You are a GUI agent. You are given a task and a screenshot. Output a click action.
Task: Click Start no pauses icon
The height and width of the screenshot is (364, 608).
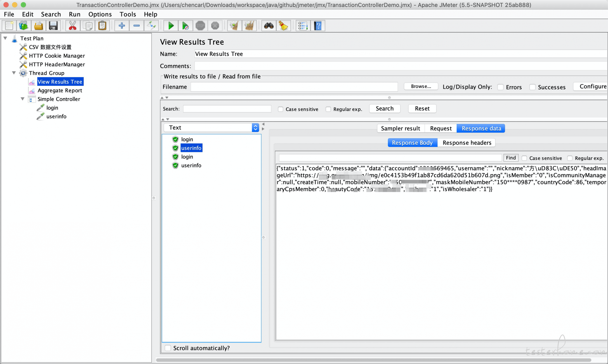pyautogui.click(x=186, y=26)
